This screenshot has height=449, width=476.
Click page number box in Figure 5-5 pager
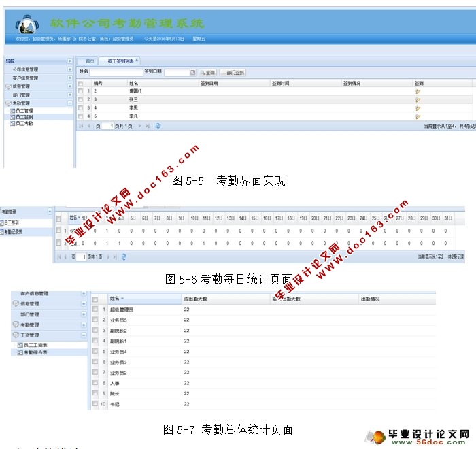(x=107, y=126)
